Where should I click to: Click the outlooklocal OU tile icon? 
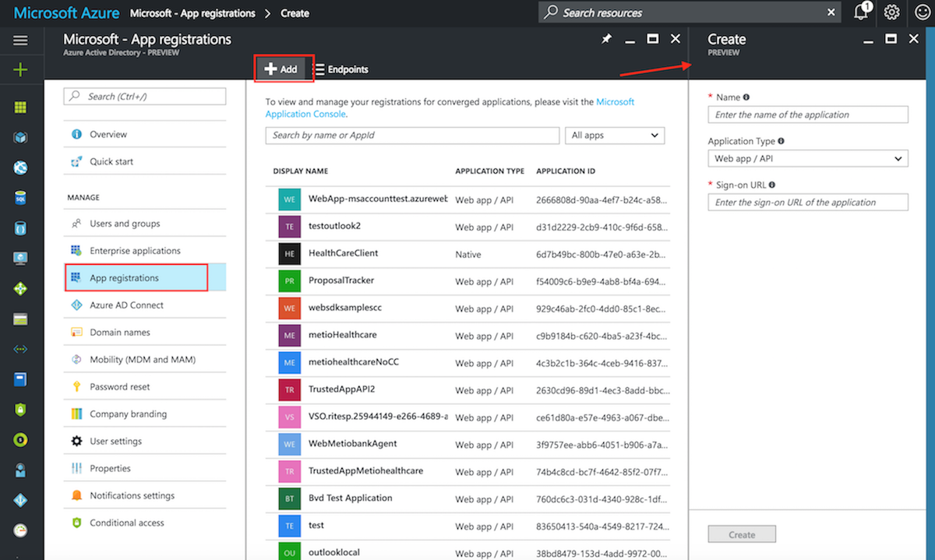289,551
